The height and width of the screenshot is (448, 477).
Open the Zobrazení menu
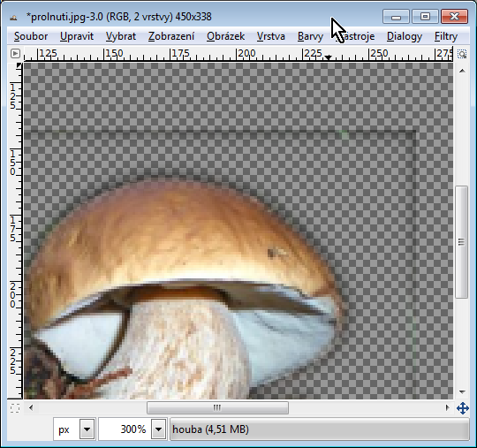tap(171, 36)
